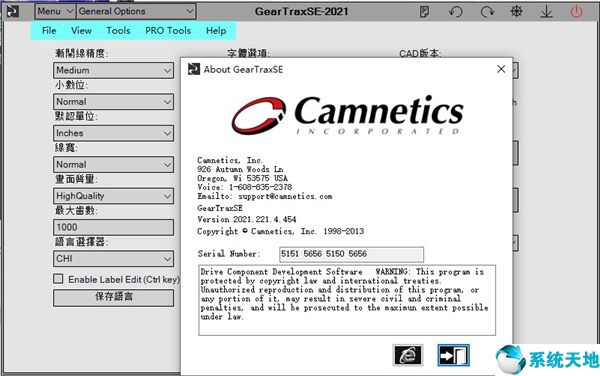
Task: Click the copyright warning text box
Action: (347, 300)
